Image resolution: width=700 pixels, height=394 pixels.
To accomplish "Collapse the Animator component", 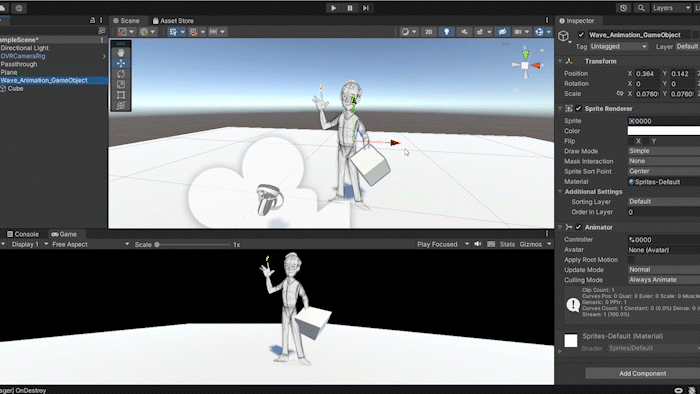I will pyautogui.click(x=560, y=227).
